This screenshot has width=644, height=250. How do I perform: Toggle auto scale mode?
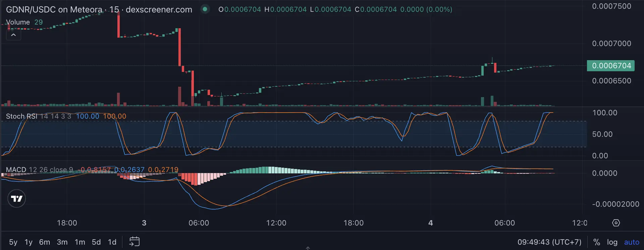[632, 242]
